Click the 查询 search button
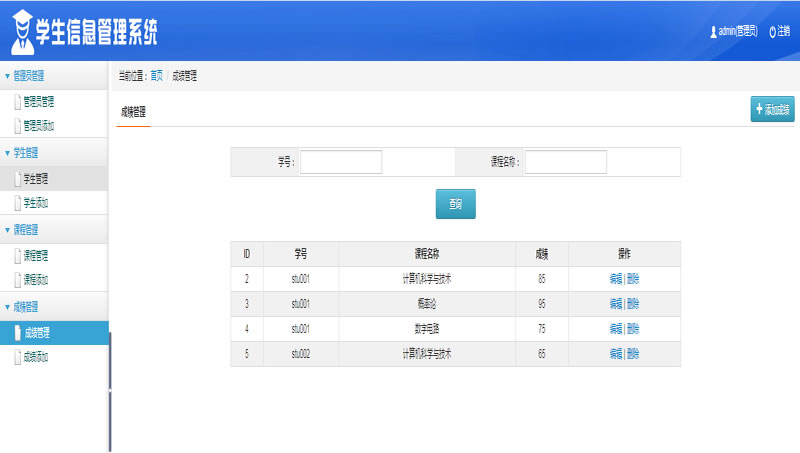Screen dimensions: 800x453 456,204
